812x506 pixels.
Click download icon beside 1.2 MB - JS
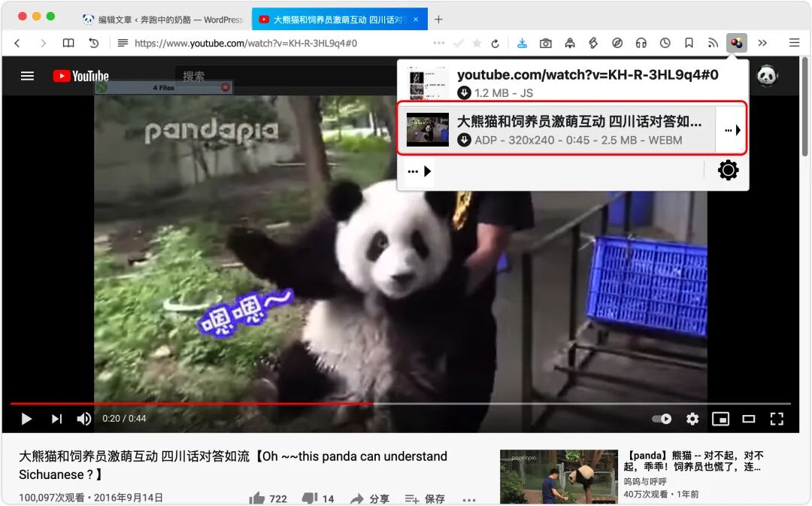pos(464,92)
